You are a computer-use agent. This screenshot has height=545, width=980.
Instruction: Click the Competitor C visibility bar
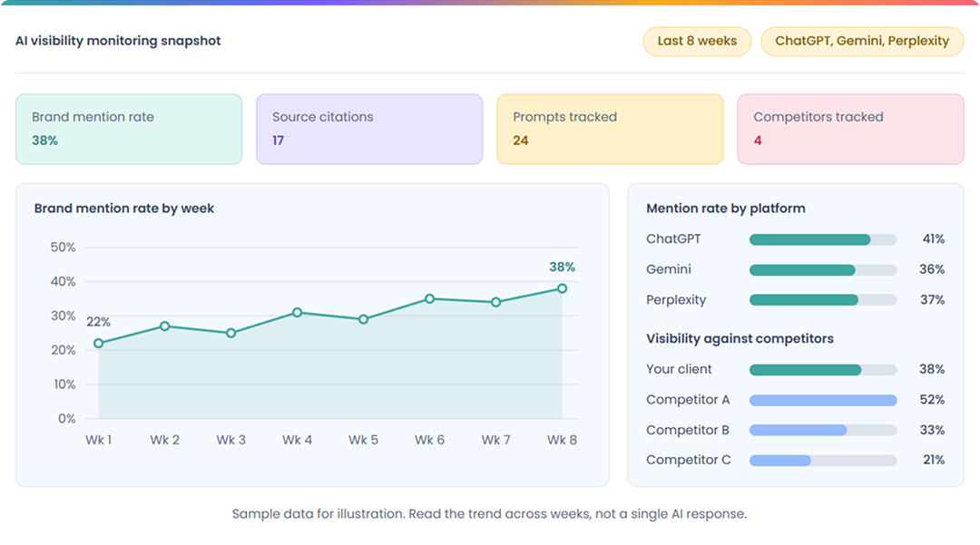pyautogui.click(x=823, y=461)
